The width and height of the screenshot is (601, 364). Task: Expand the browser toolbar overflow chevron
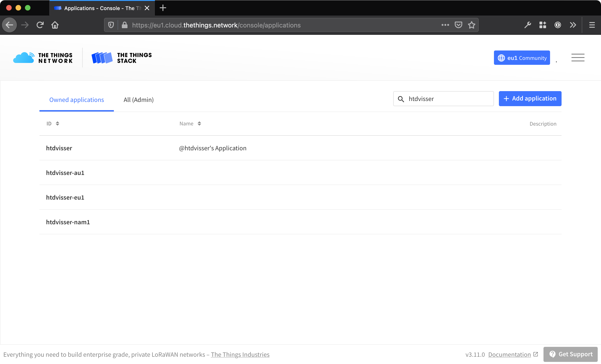tap(573, 25)
